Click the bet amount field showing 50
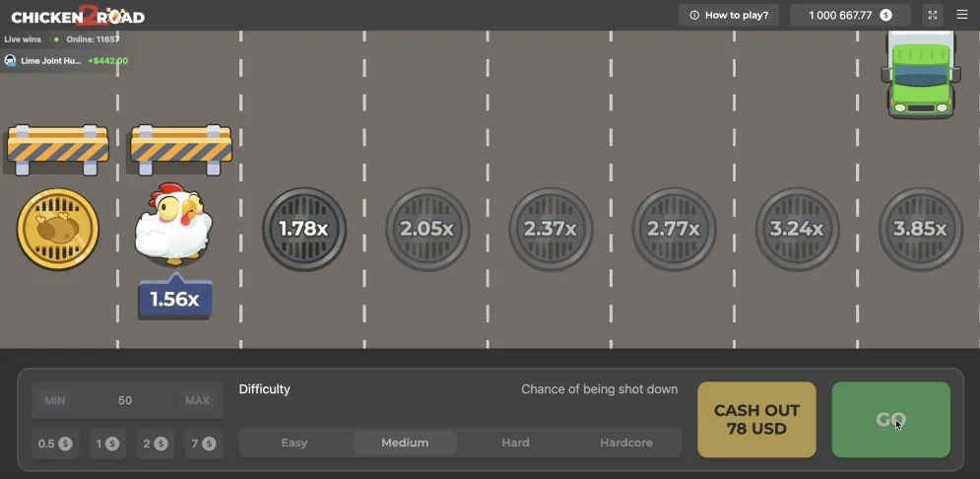 click(125, 400)
